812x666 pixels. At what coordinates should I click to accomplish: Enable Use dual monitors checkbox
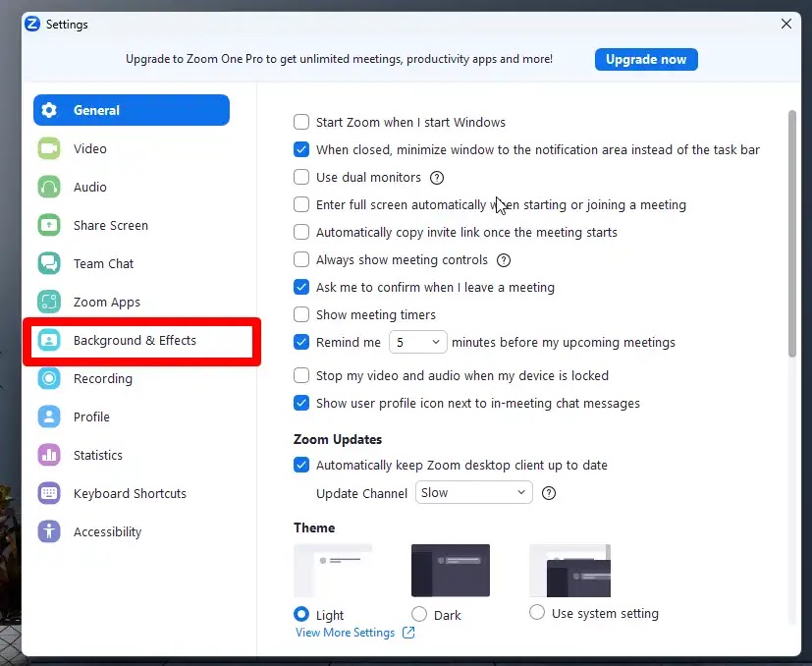(301, 177)
